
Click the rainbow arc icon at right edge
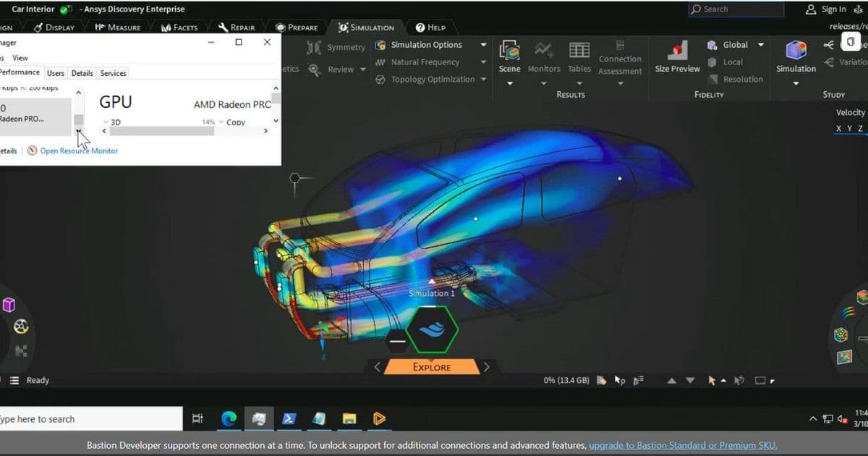click(848, 313)
